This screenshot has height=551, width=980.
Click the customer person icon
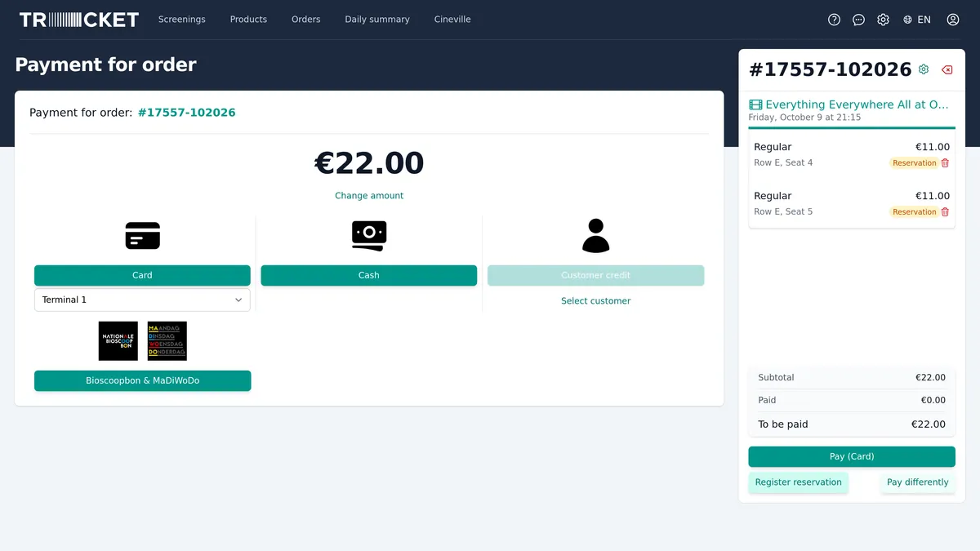pyautogui.click(x=596, y=236)
